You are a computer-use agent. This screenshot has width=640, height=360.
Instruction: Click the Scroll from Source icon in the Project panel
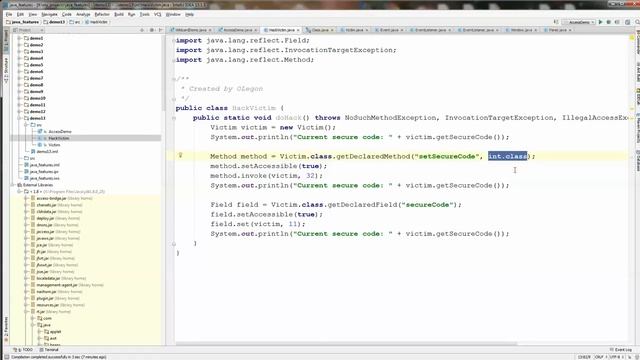pyautogui.click(x=142, y=30)
